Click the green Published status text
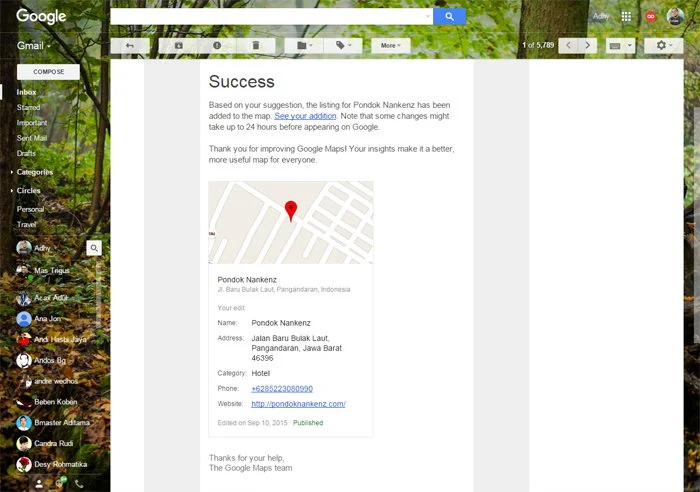 tap(308, 423)
